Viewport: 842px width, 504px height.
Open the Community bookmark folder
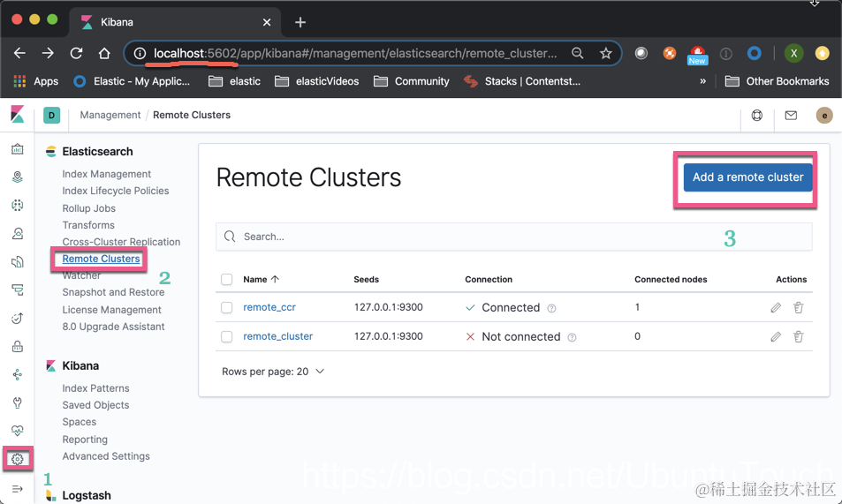pyautogui.click(x=412, y=81)
